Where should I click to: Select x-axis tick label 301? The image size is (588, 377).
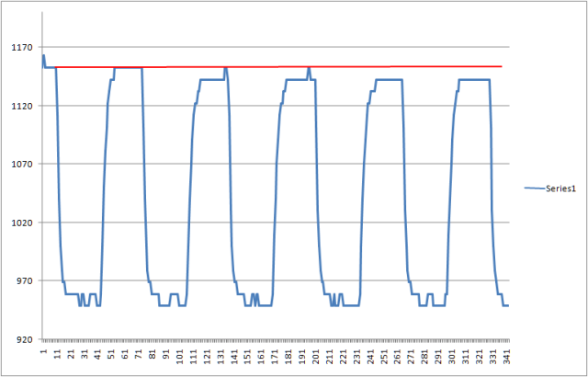tap(451, 354)
